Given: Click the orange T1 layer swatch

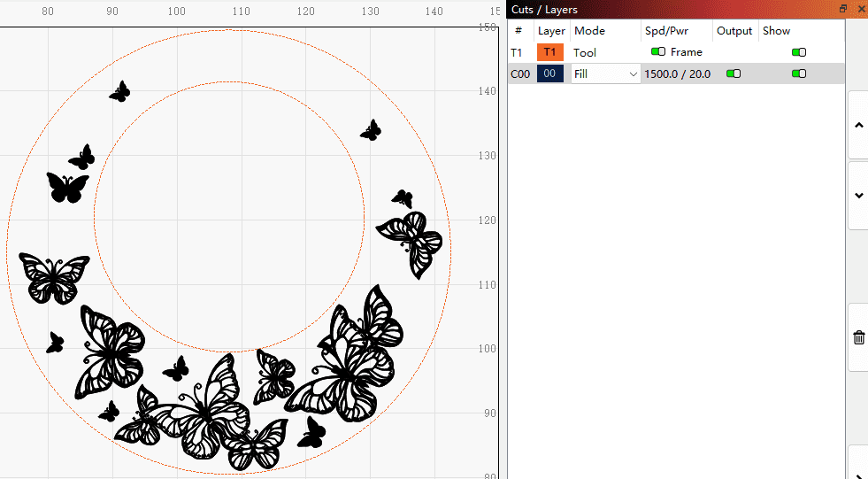Looking at the screenshot, I should click(x=549, y=52).
